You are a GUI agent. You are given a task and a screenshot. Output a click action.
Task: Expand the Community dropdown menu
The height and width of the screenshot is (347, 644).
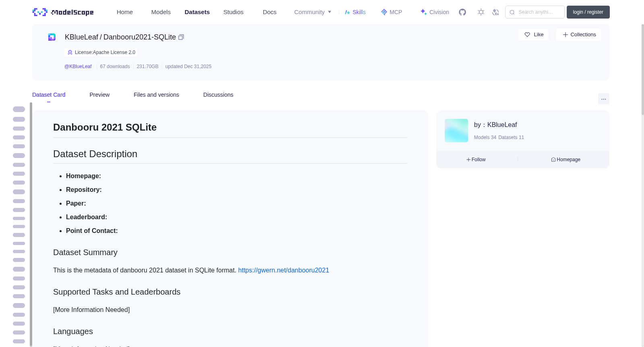pos(313,12)
